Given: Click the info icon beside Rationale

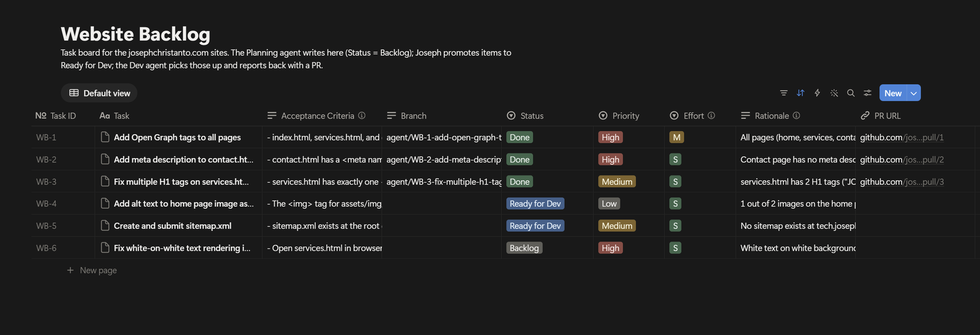Looking at the screenshot, I should 796,115.
